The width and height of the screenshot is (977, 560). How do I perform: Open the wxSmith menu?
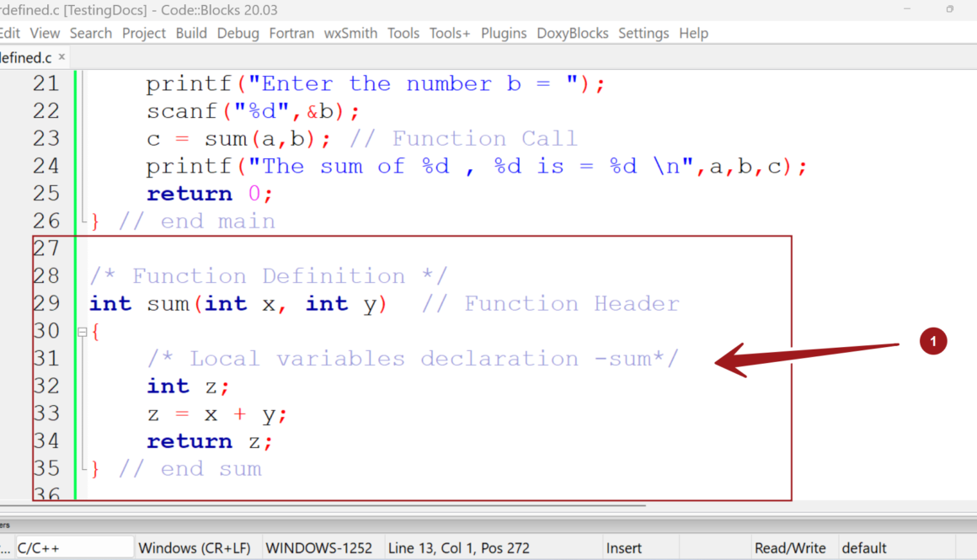pyautogui.click(x=350, y=33)
